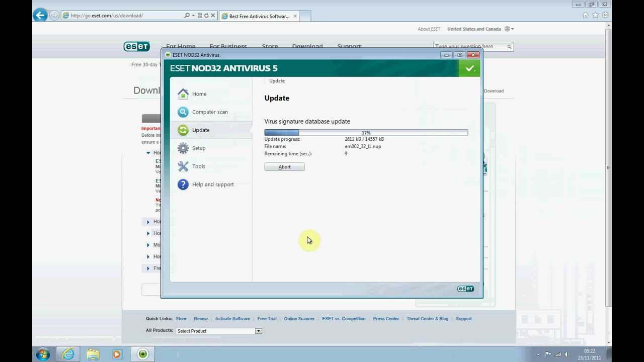Open region selector globe dropdown
Viewport: 644px width, 362px height.
[509, 29]
